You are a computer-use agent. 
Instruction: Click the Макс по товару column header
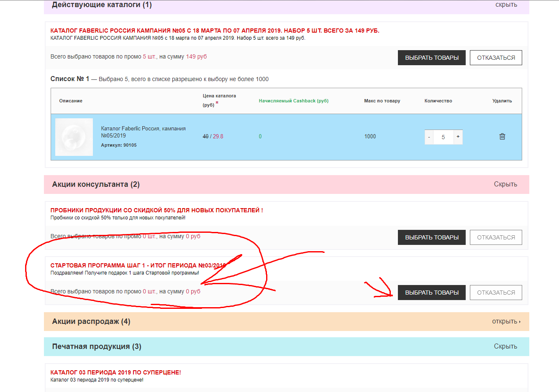[x=382, y=101]
